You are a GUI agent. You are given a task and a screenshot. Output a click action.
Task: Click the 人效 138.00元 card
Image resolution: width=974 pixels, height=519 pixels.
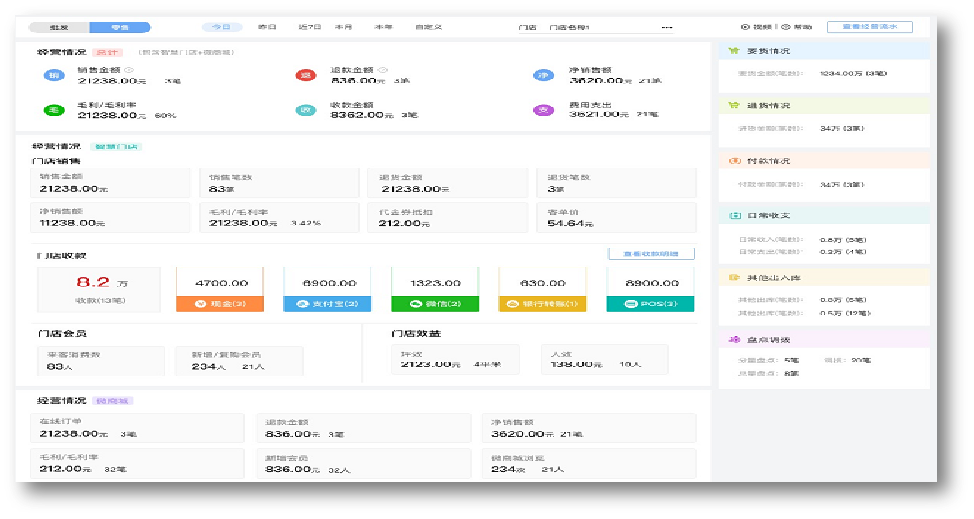pyautogui.click(x=605, y=359)
